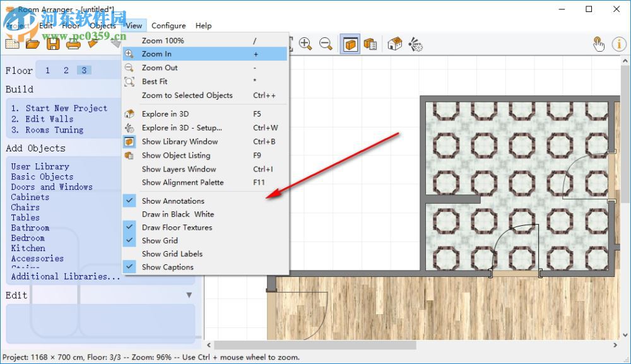The image size is (631, 364).
Task: Turn off Show Grid option
Action: (160, 240)
